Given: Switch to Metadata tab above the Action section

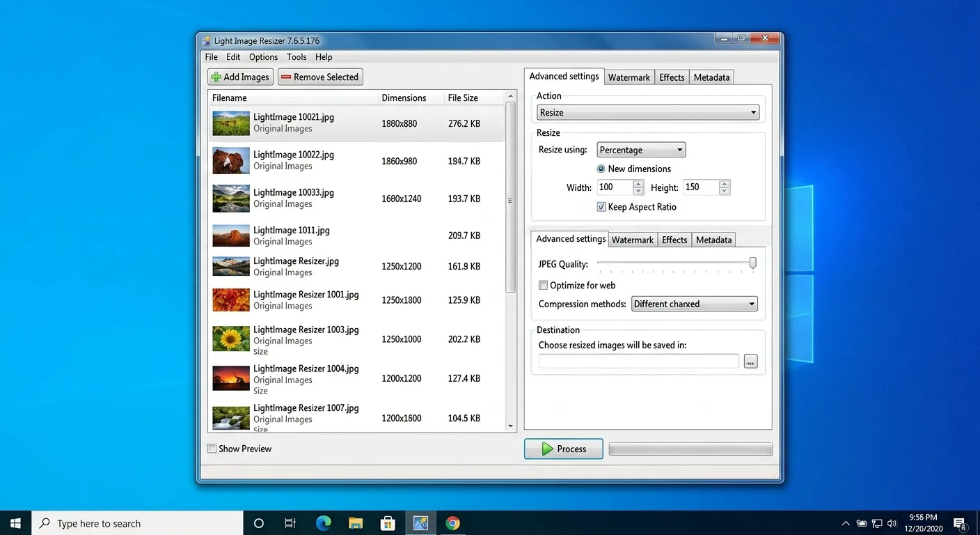Looking at the screenshot, I should click(711, 77).
